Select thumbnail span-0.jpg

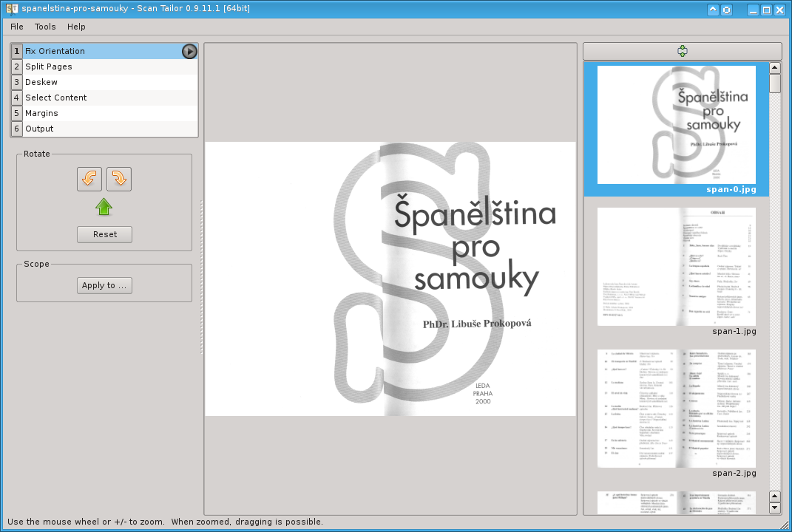click(x=677, y=125)
